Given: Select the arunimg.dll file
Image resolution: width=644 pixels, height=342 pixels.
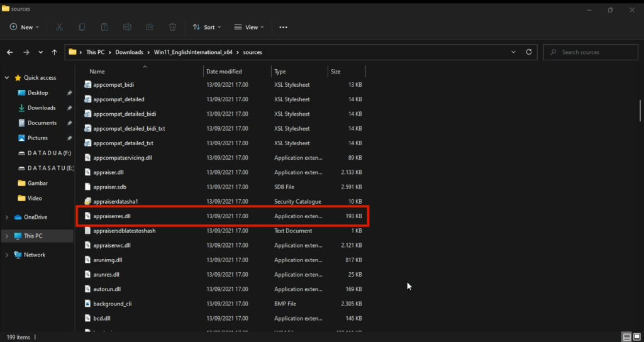Looking at the screenshot, I should (223, 260).
